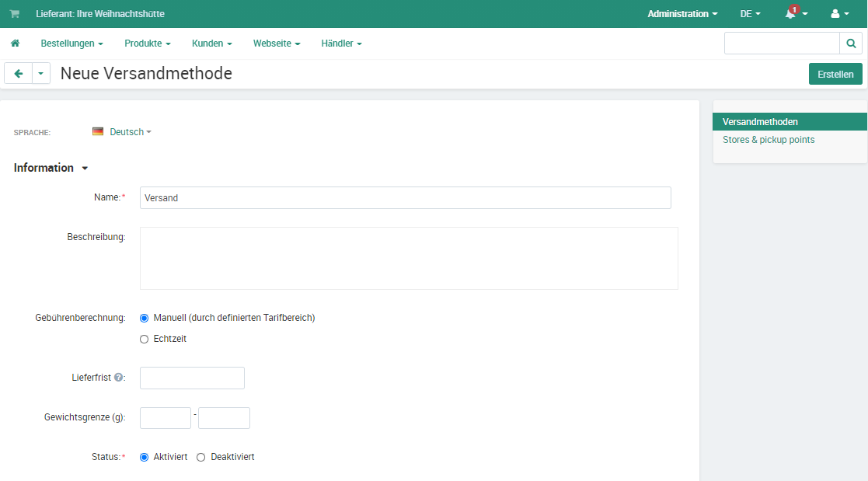Click the German flag icon
The width and height of the screenshot is (868, 481).
[x=98, y=132]
